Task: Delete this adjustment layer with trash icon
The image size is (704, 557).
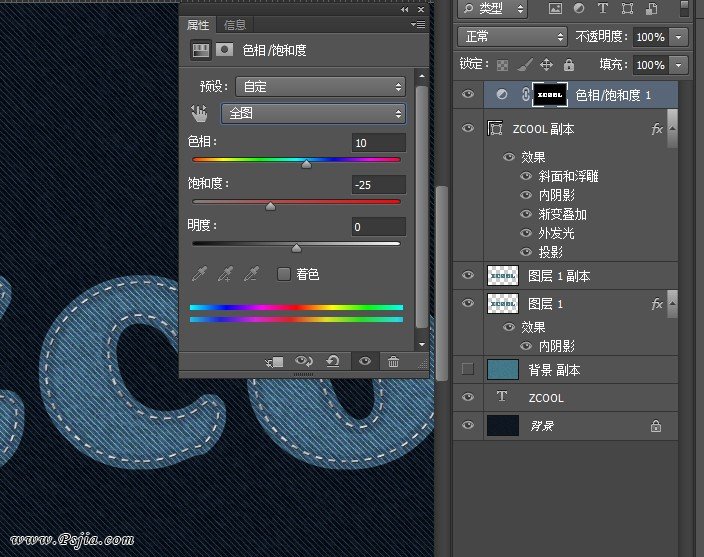Action: point(393,361)
